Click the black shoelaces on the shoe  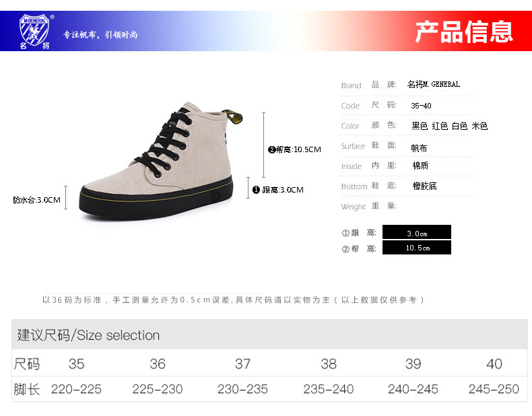[164, 143]
